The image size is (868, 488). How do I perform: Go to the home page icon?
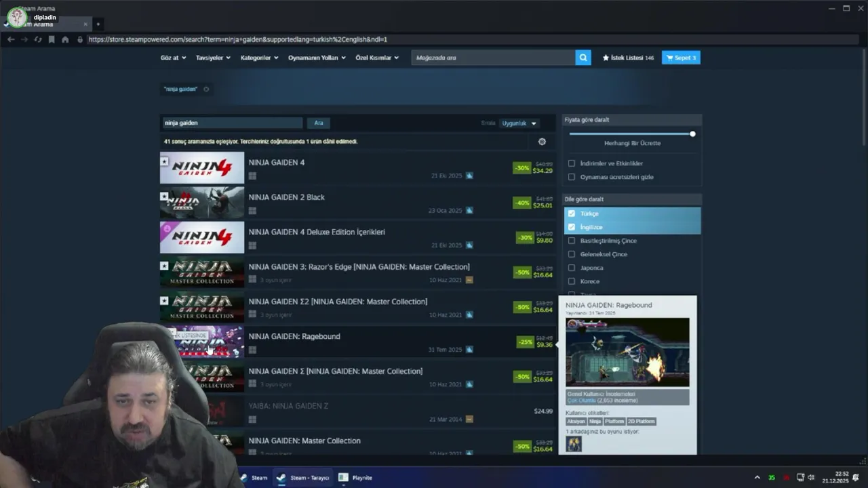pos(65,39)
